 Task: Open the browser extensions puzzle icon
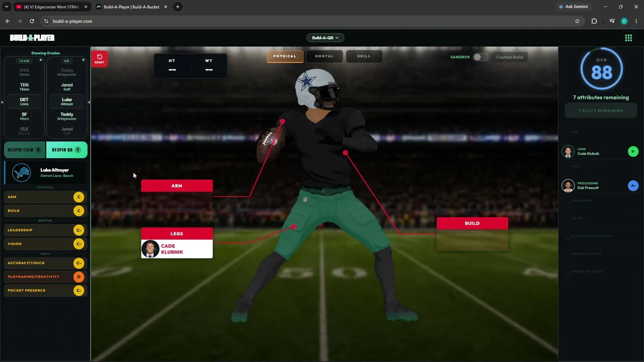coord(594,21)
